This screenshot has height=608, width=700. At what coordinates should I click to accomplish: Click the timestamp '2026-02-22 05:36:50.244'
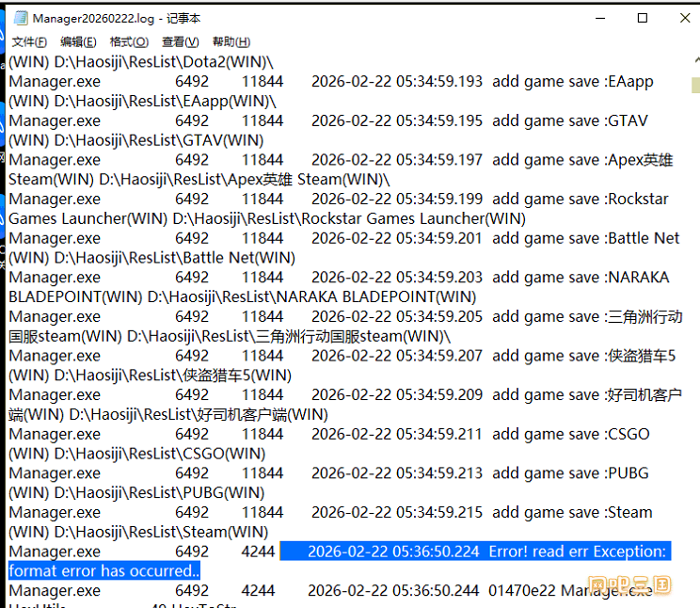coord(393,590)
